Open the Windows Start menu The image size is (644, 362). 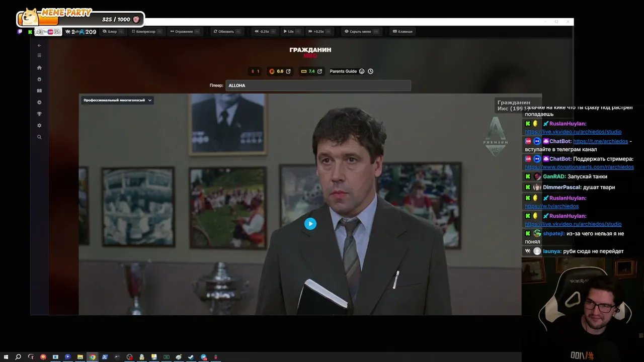pos(6,357)
